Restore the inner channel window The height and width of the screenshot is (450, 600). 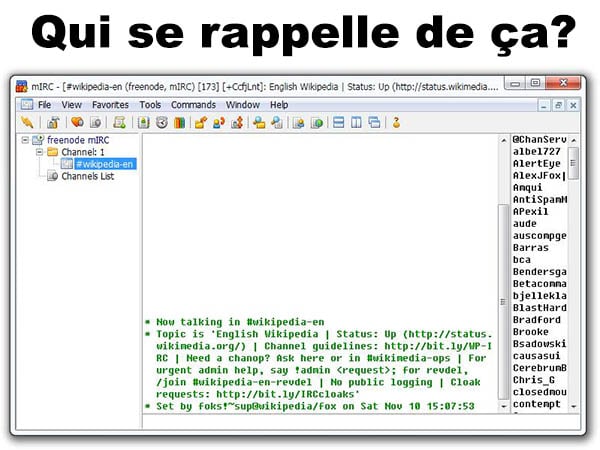558,105
